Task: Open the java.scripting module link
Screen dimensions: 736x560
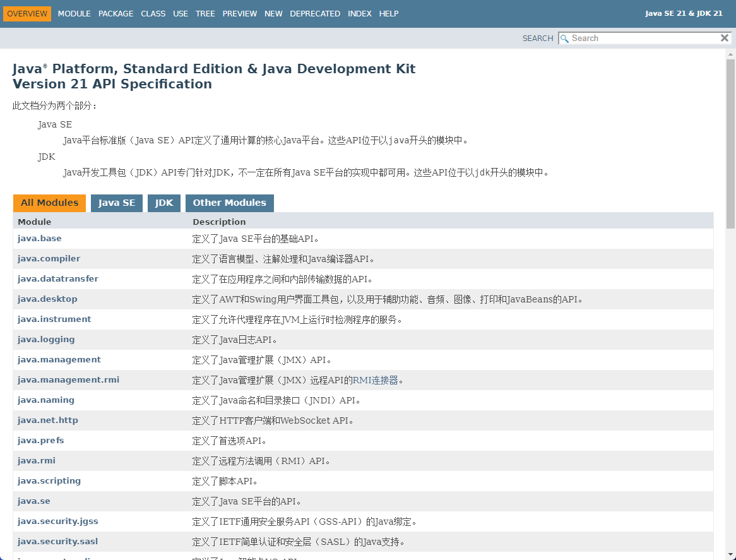Action: pyautogui.click(x=49, y=480)
